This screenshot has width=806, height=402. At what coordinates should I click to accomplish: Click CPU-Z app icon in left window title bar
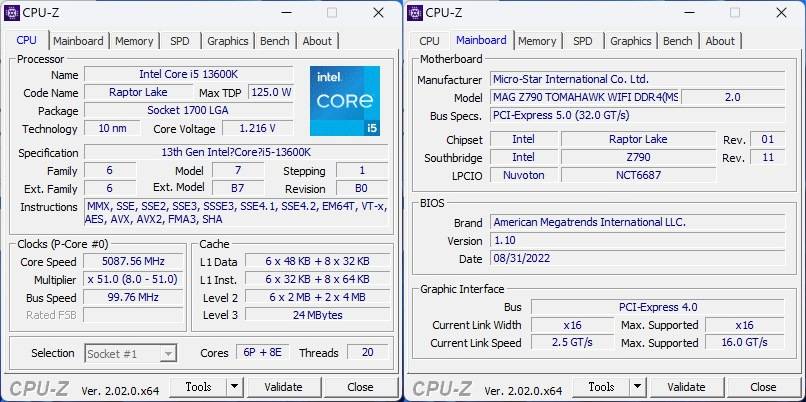click(x=12, y=13)
